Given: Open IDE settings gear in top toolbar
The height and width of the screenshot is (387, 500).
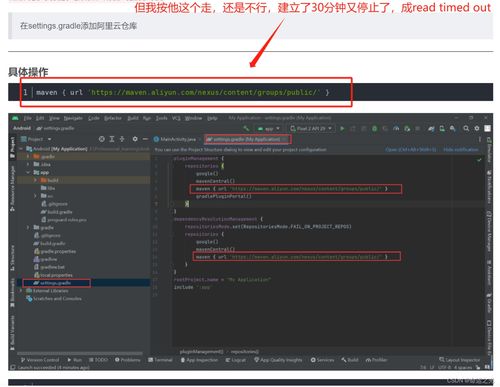Looking at the screenshot, I should click(x=477, y=128).
